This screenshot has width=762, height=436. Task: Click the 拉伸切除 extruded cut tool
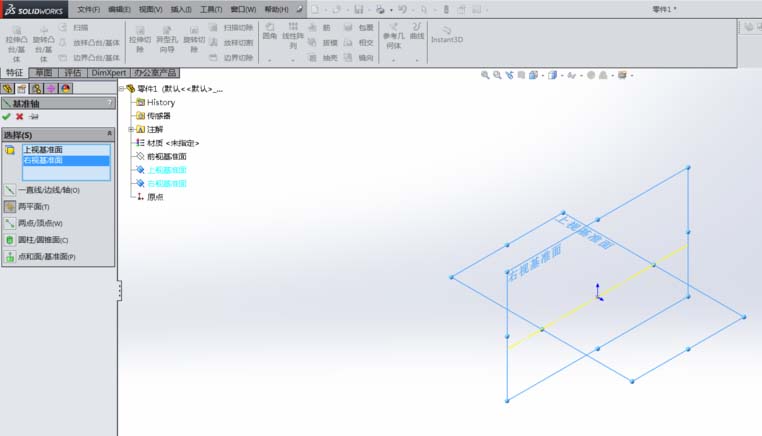(x=140, y=40)
